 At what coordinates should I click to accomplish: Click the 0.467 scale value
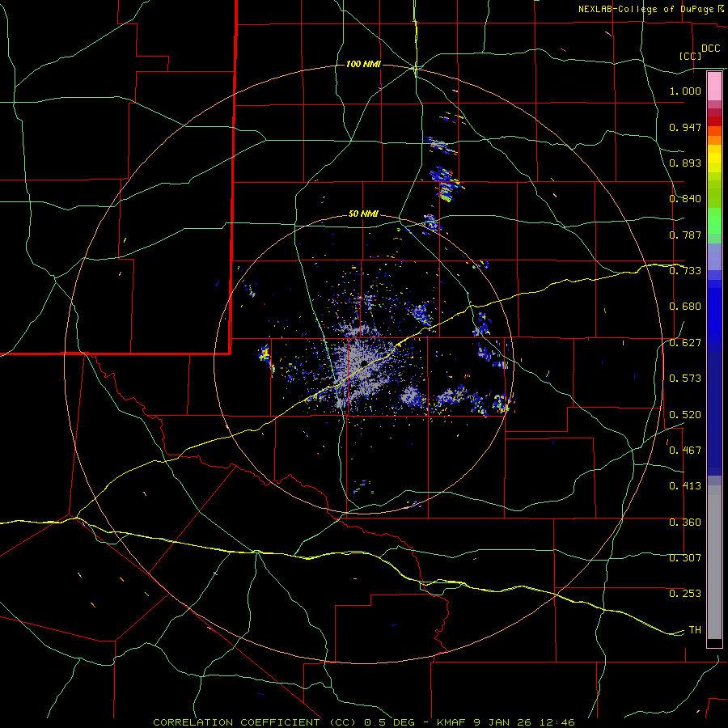coord(685,451)
